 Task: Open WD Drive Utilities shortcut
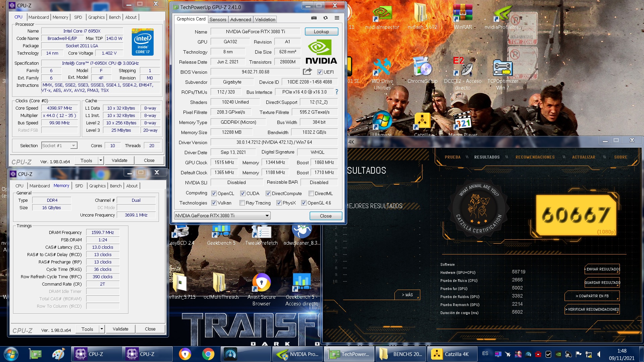382,74
